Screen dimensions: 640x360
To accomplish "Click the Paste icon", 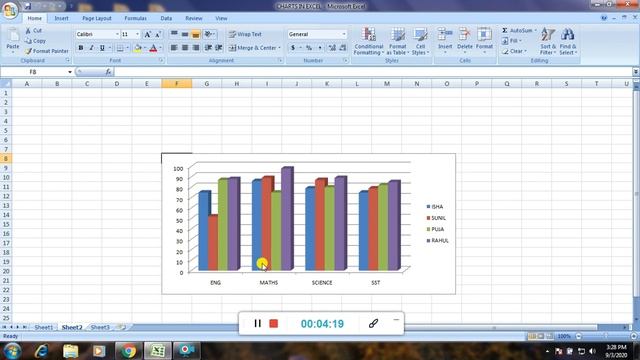I will click(x=13, y=36).
